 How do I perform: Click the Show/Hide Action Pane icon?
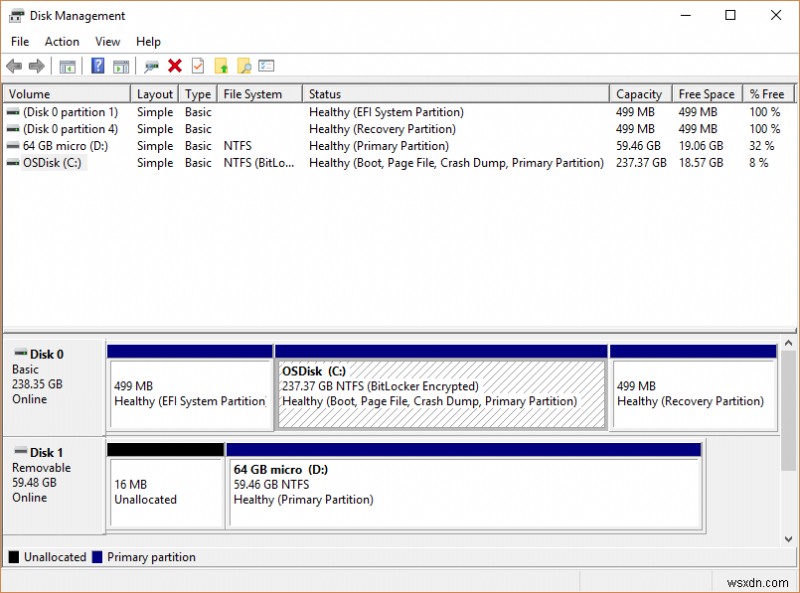click(x=121, y=66)
